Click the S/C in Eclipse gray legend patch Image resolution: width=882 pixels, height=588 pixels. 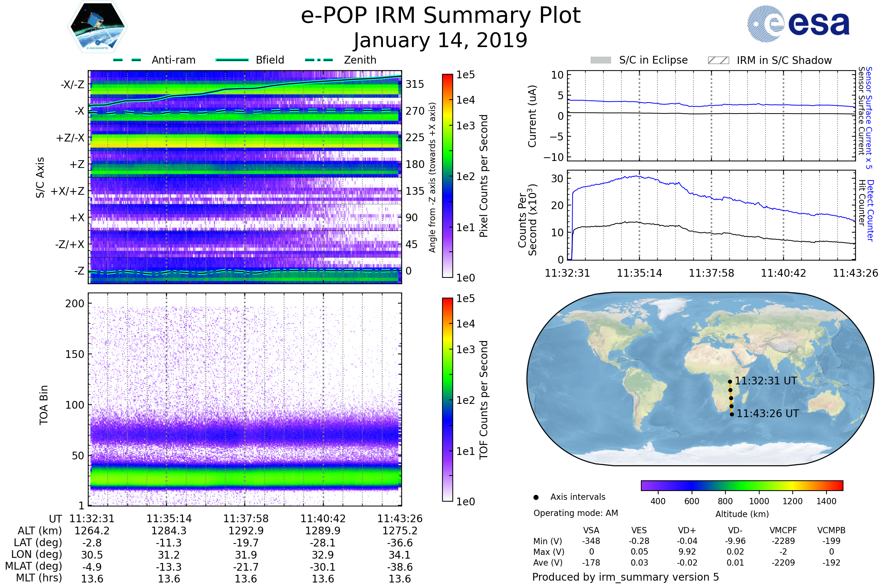[600, 60]
